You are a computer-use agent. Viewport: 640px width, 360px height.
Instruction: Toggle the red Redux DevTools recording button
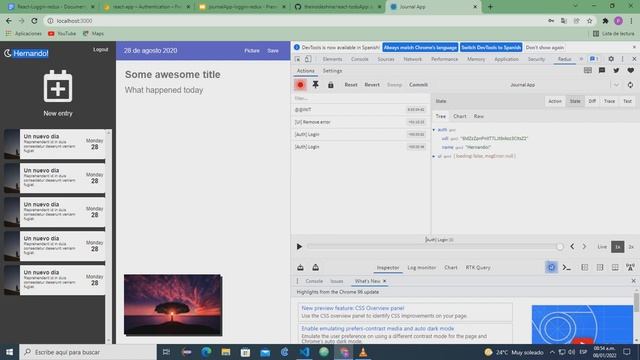tap(300, 85)
